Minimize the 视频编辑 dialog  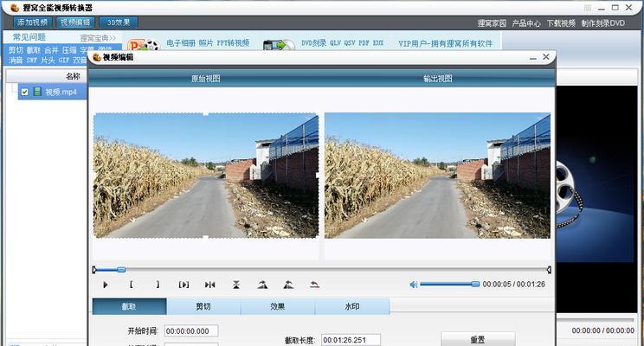[532, 57]
